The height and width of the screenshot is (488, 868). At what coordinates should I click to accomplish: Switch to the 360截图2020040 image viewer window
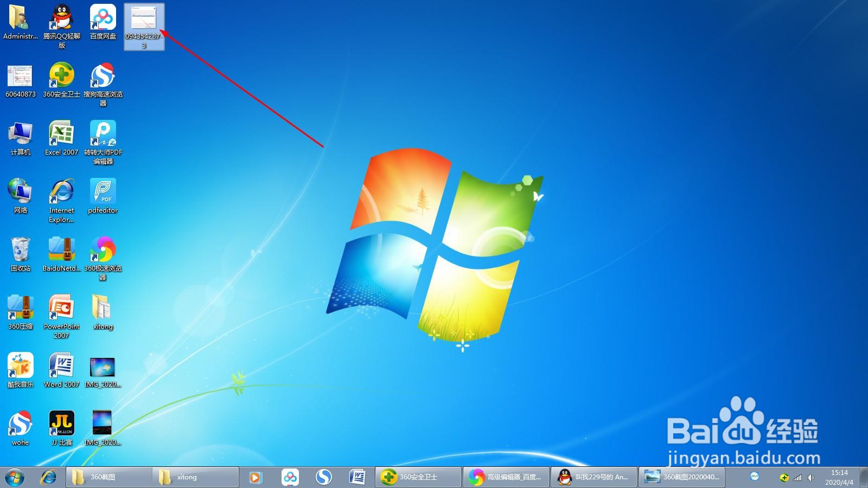pos(682,477)
